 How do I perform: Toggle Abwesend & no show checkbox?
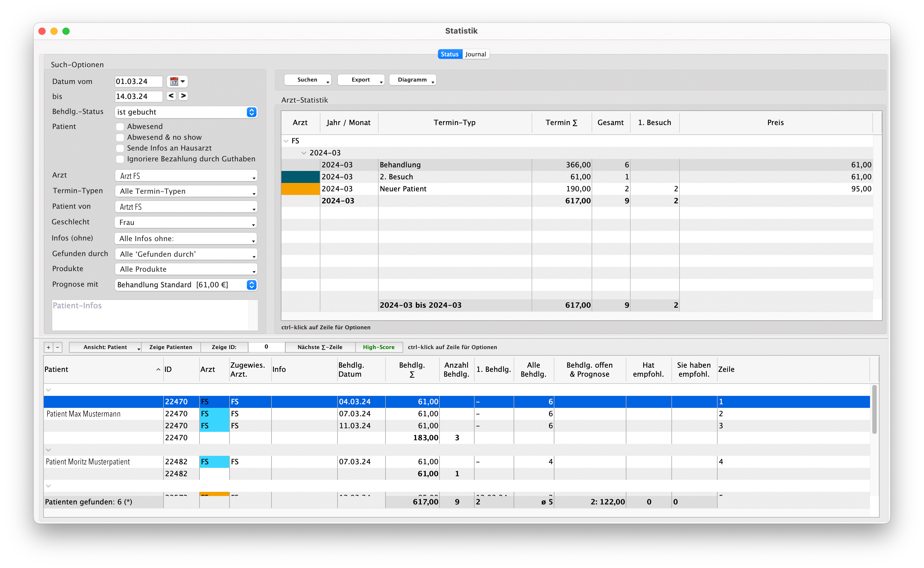(x=120, y=137)
